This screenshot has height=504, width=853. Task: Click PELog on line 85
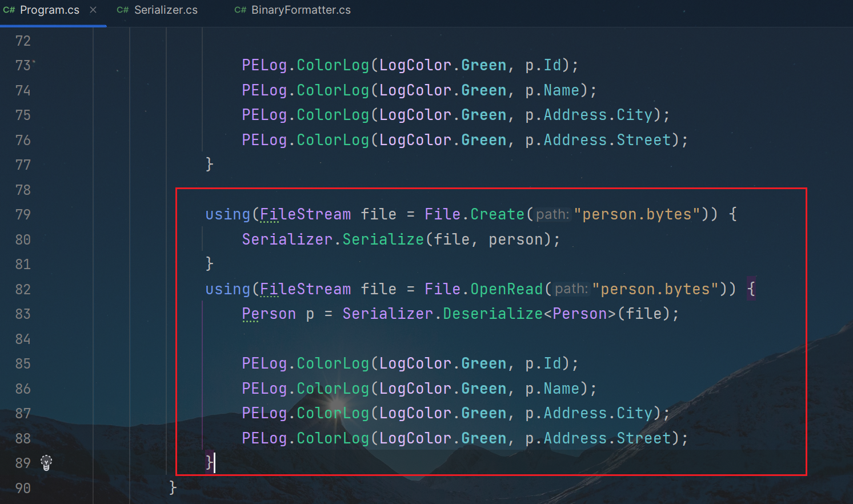[265, 363]
